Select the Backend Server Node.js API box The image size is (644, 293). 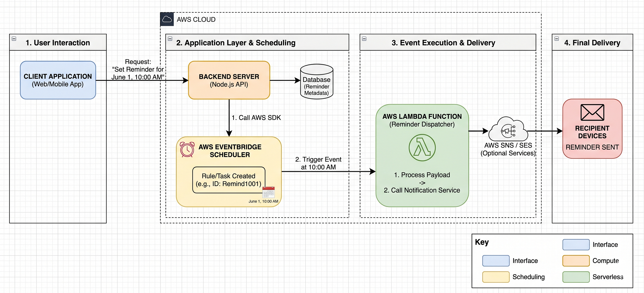[229, 80]
